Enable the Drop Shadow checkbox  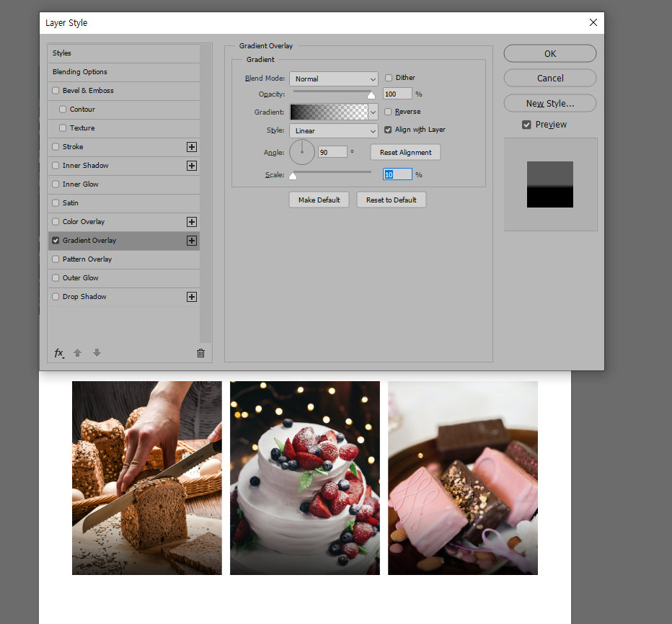click(x=56, y=296)
